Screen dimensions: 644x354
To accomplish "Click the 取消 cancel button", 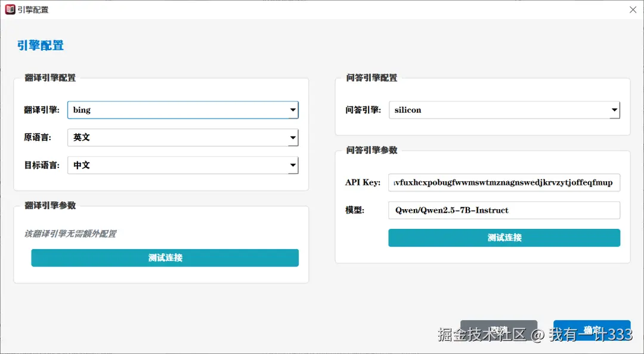I will point(499,330).
